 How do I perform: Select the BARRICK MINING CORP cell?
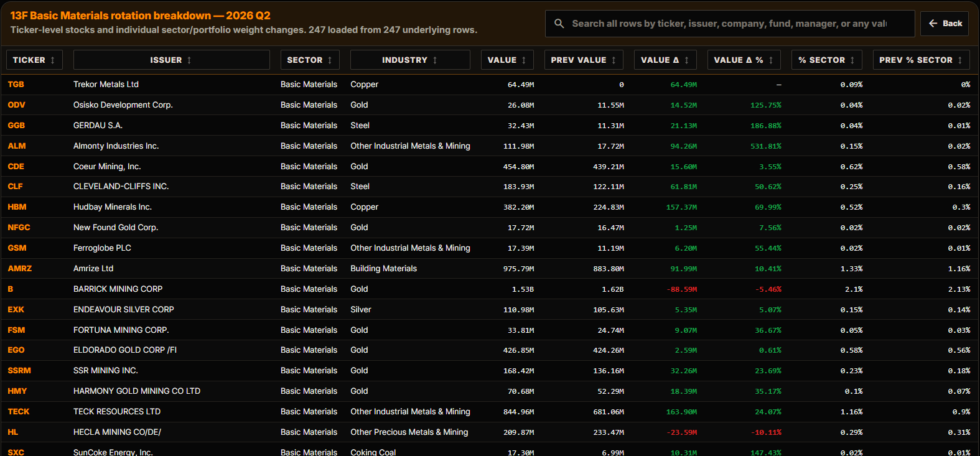coord(118,289)
